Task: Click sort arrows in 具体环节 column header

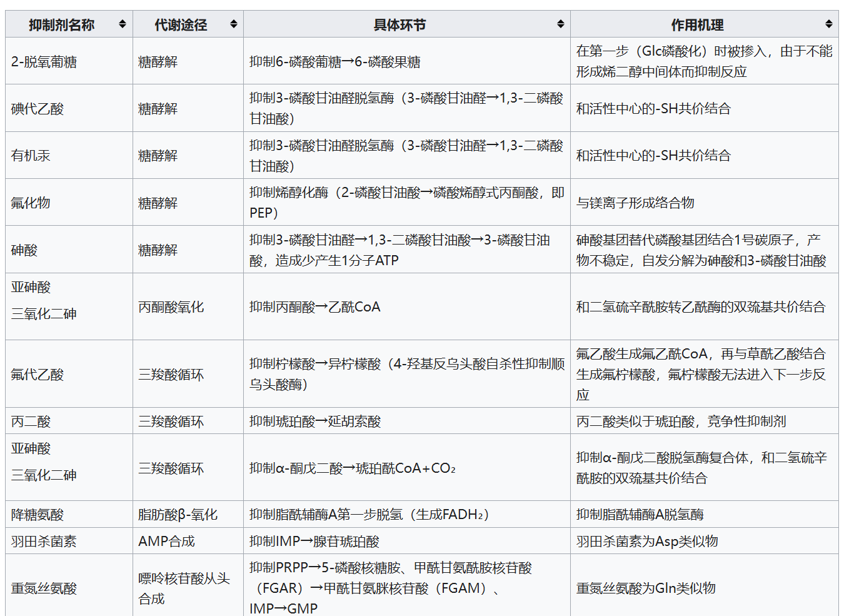Action: (x=561, y=24)
